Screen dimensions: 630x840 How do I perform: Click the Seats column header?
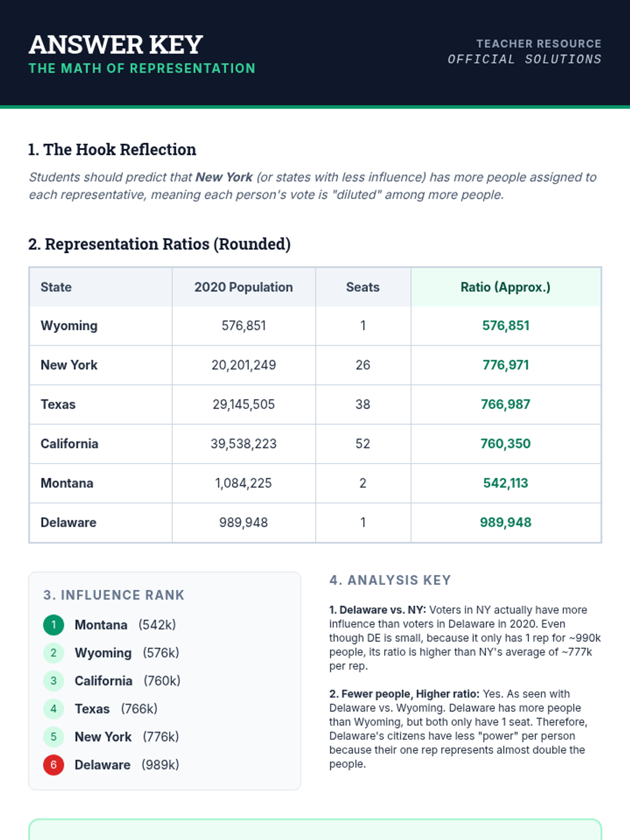coord(363,287)
